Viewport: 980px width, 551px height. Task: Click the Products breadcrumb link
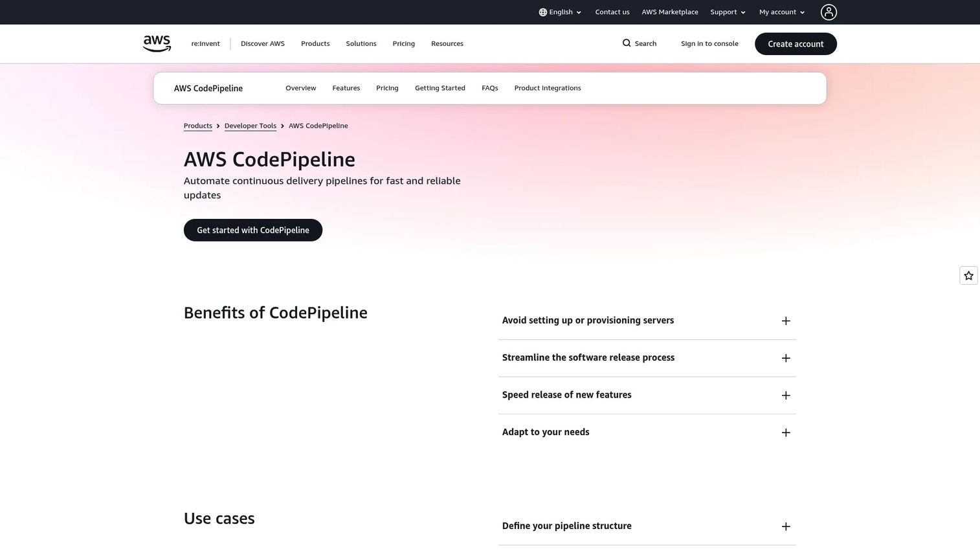pyautogui.click(x=198, y=126)
